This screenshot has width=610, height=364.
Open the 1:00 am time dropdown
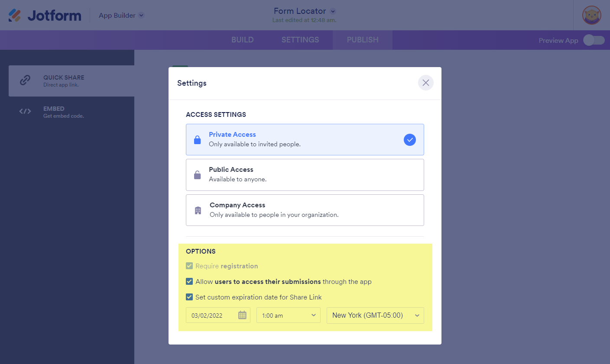[289, 315]
